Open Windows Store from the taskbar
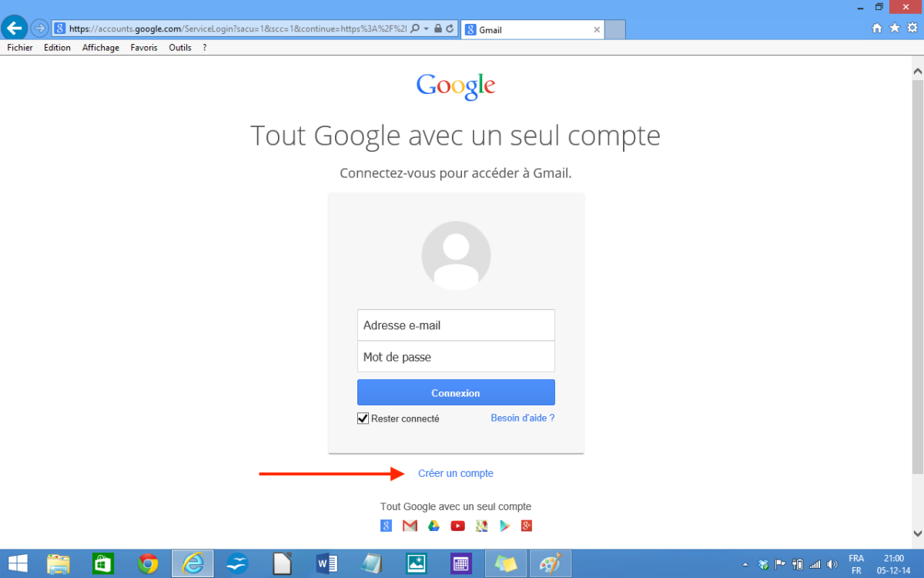The height and width of the screenshot is (578, 924). pos(102,563)
